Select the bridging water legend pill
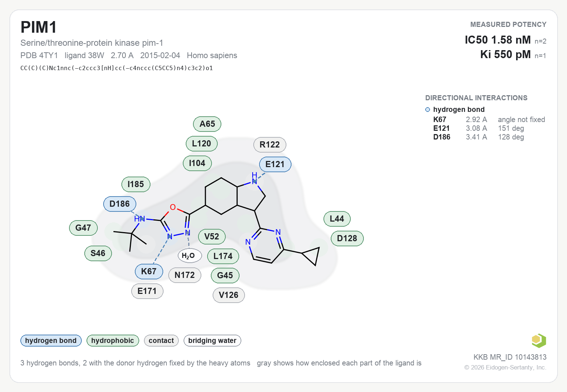The height and width of the screenshot is (392, 567). [x=212, y=340]
